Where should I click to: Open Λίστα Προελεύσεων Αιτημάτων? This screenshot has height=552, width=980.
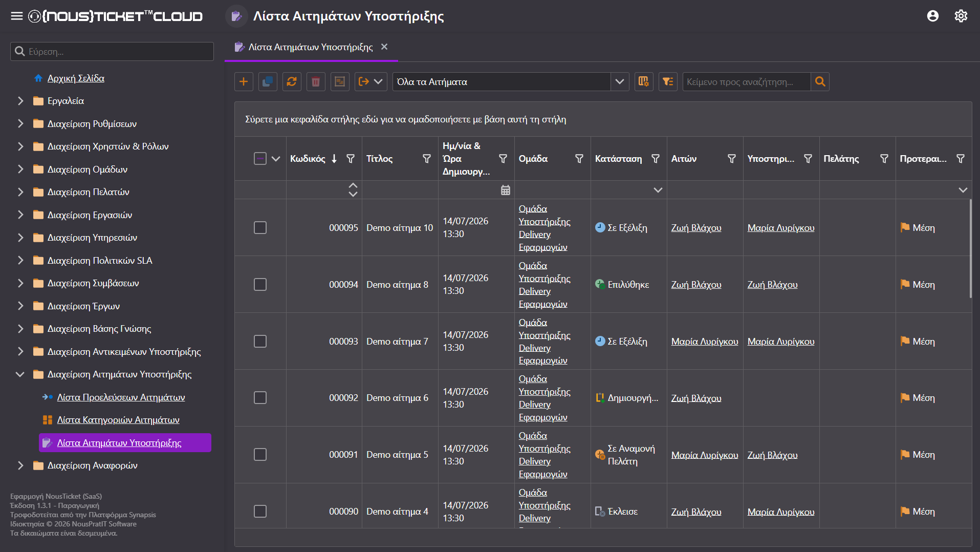tap(121, 397)
